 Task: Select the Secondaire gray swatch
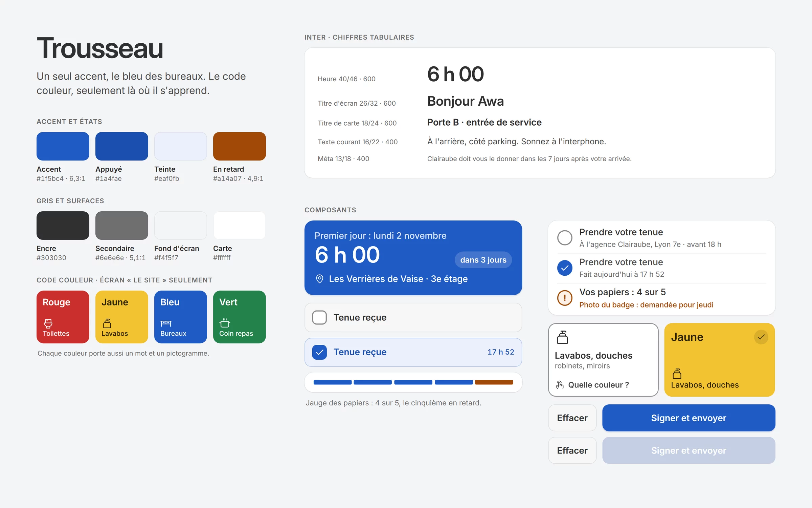122,226
